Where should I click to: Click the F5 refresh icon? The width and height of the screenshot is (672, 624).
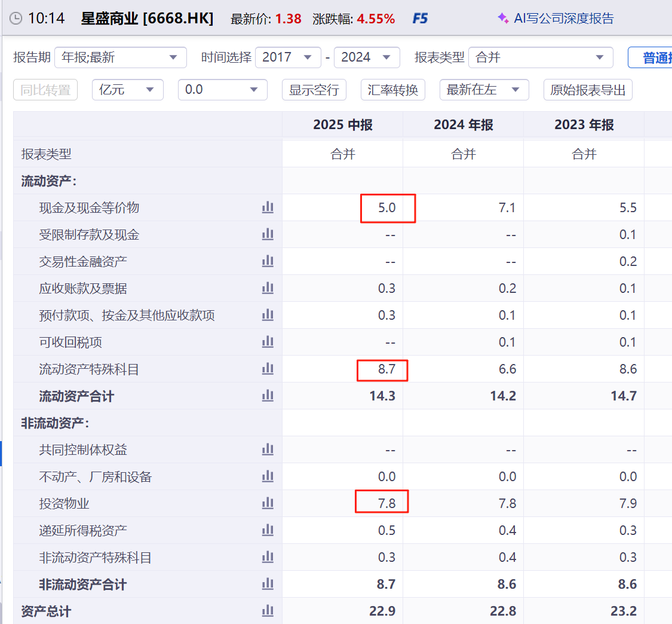(420, 19)
